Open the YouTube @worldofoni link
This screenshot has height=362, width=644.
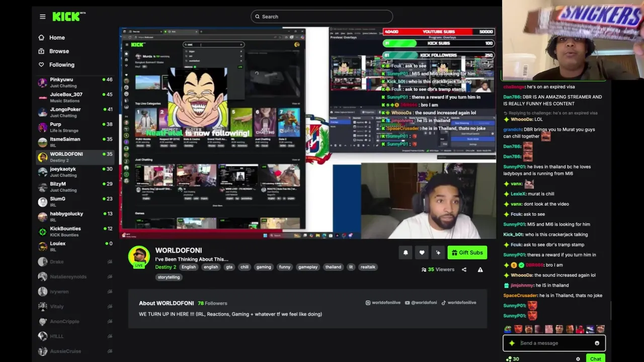[421, 303]
